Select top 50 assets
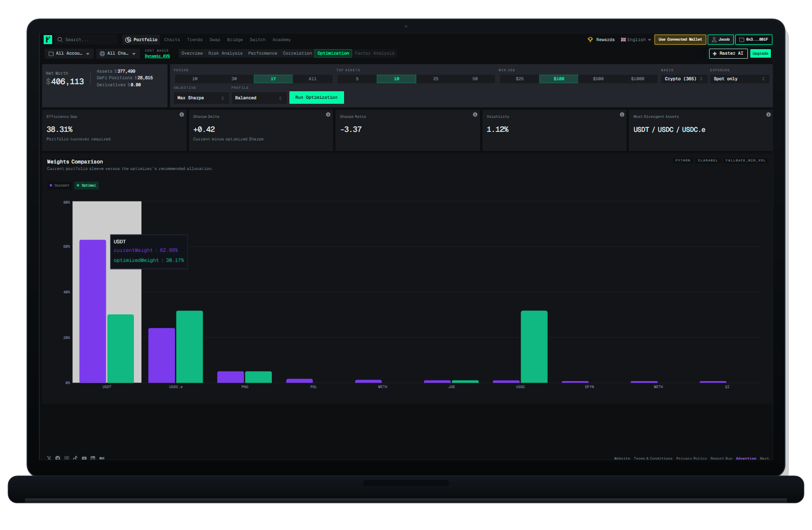Viewport: 812px width, 530px height. click(x=475, y=79)
